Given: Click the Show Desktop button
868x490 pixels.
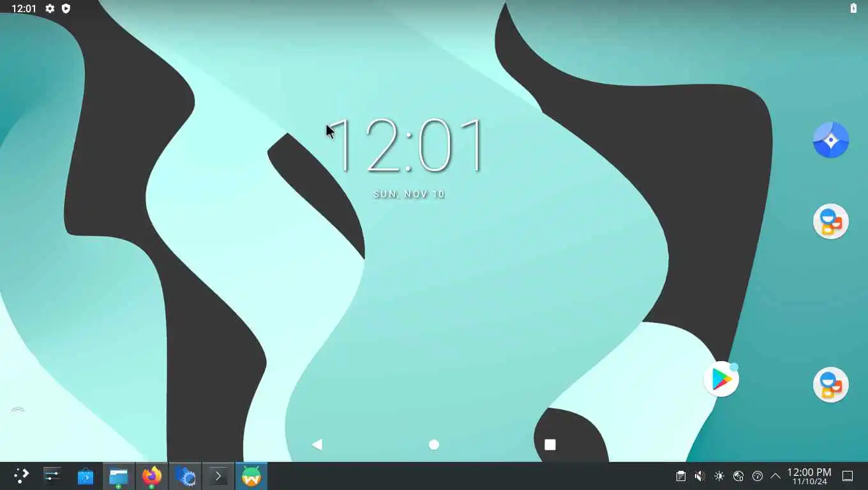Looking at the screenshot, I should (x=848, y=476).
